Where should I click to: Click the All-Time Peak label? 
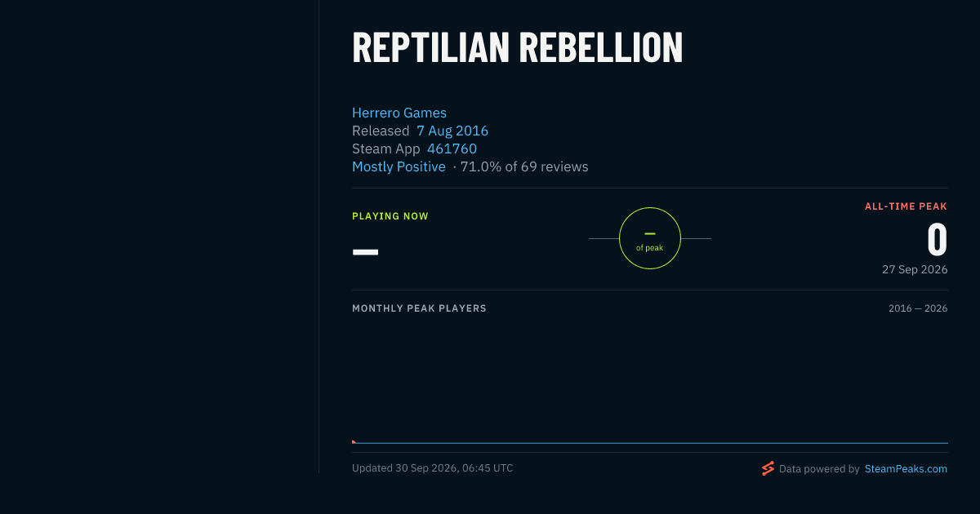click(x=906, y=206)
